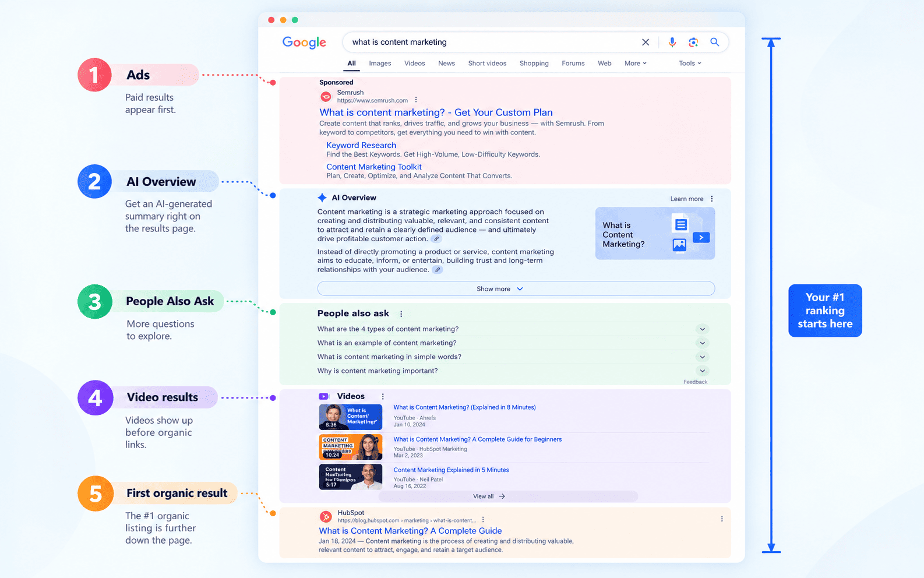
Task: Switch to the News tab
Action: pyautogui.click(x=446, y=64)
